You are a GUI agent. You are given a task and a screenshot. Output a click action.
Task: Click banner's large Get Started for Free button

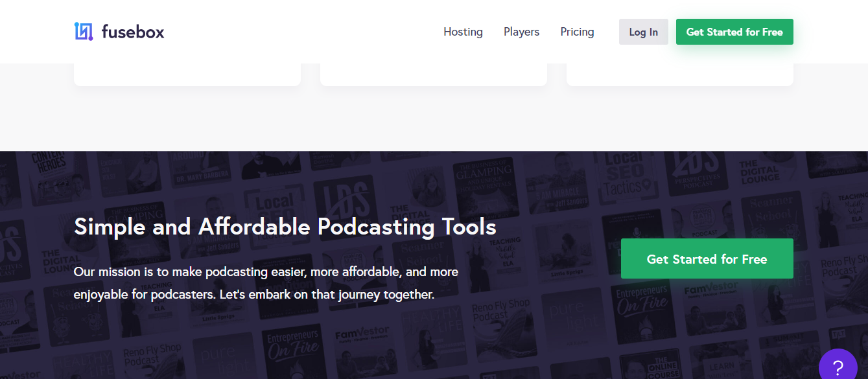pyautogui.click(x=707, y=258)
